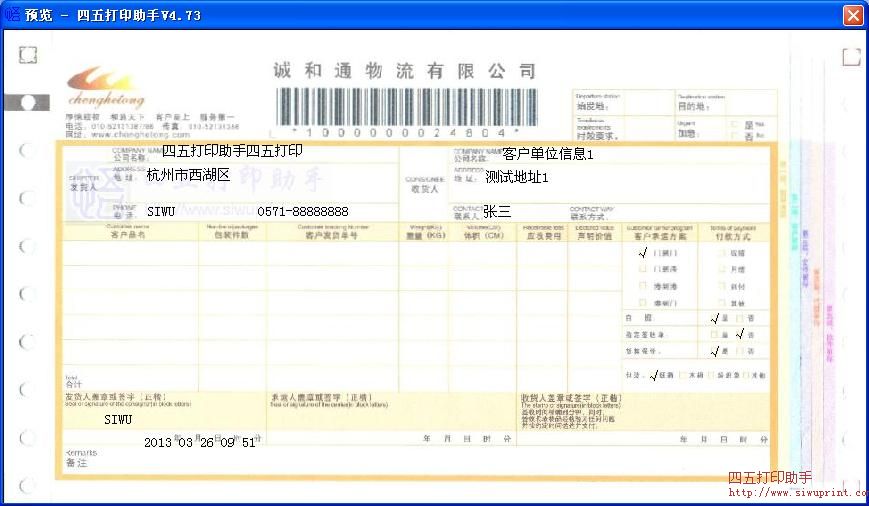
Task: Click the contact name 张三
Action: click(497, 212)
